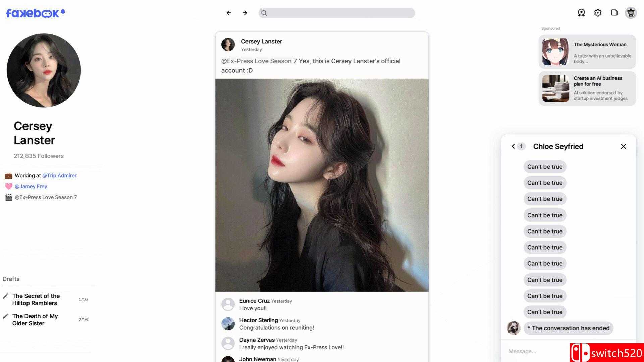Click Cersey Lanster's large profile picture
This screenshot has height=362, width=644.
click(x=44, y=70)
